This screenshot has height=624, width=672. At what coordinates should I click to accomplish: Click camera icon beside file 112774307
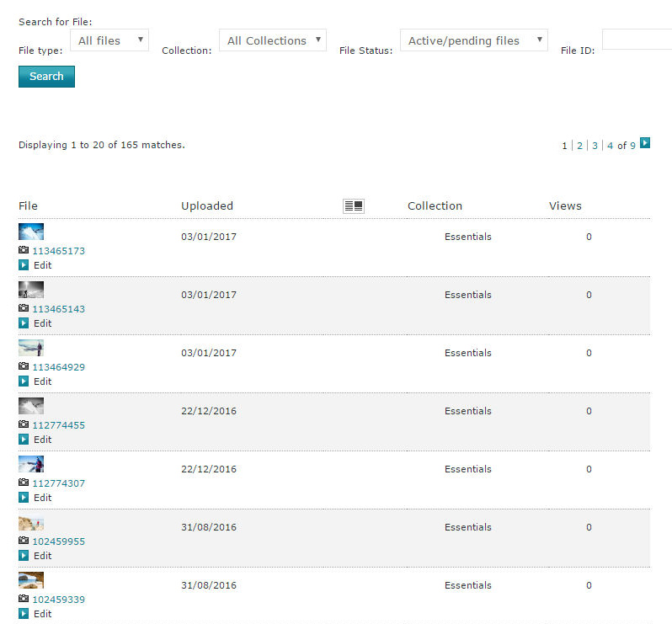24,483
